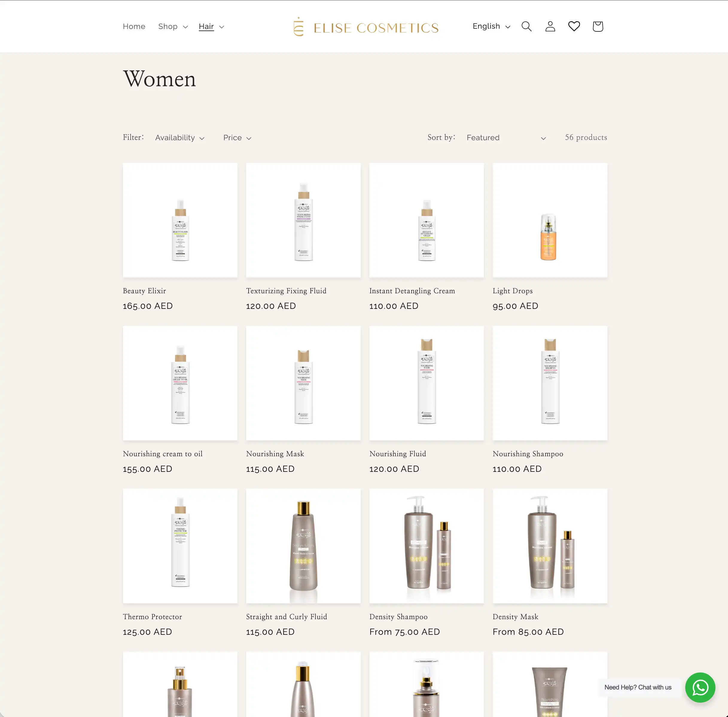Viewport: 728px width, 717px height.
Task: Click the Elise Cosmetics logo
Action: point(366,27)
